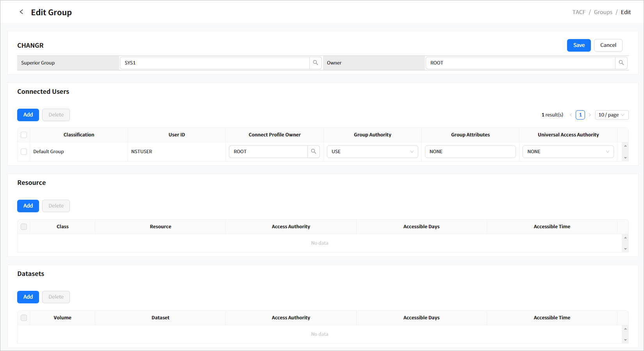Image resolution: width=644 pixels, height=351 pixels.
Task: Check the Default Group row checkbox
Action: click(24, 152)
